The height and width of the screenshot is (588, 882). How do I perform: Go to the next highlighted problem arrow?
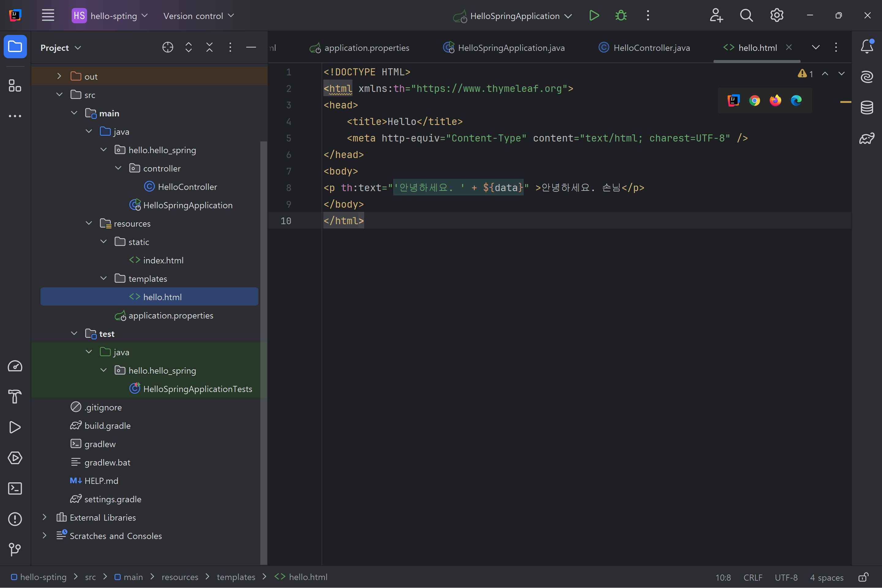pyautogui.click(x=842, y=73)
